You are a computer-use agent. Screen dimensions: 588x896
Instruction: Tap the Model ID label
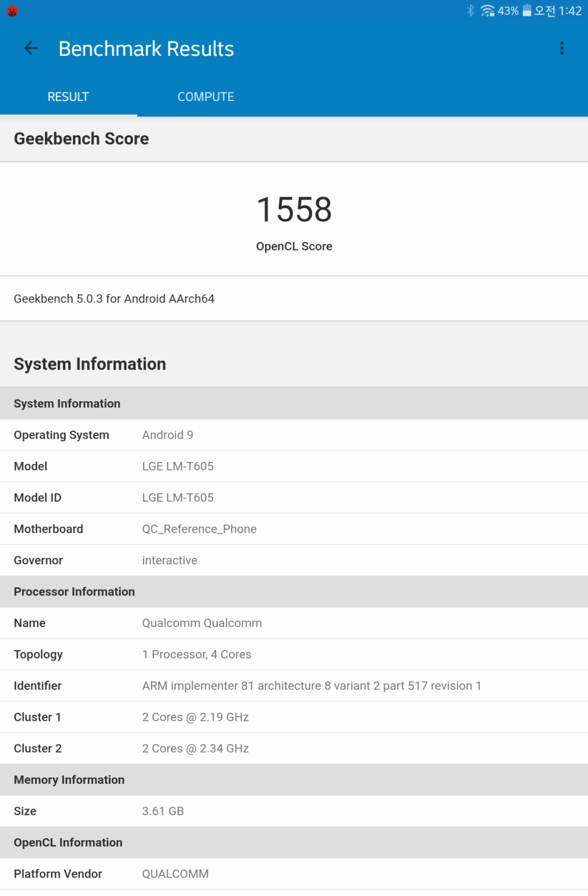point(38,498)
